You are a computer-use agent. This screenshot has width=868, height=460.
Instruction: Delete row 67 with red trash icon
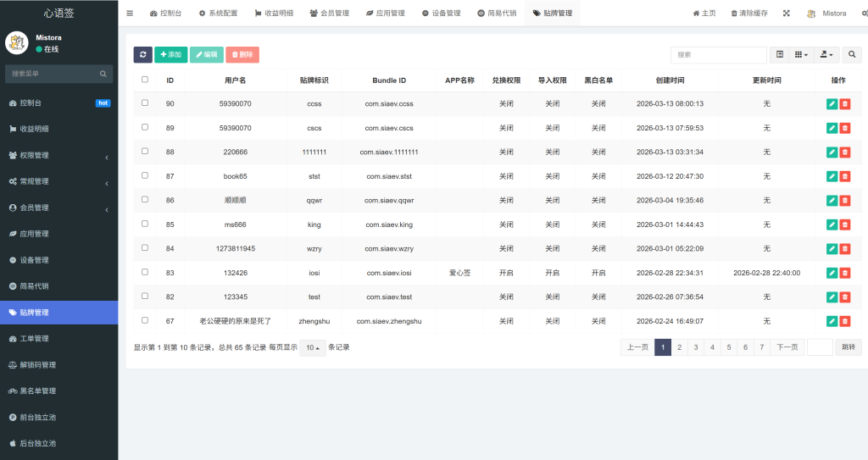click(x=845, y=321)
